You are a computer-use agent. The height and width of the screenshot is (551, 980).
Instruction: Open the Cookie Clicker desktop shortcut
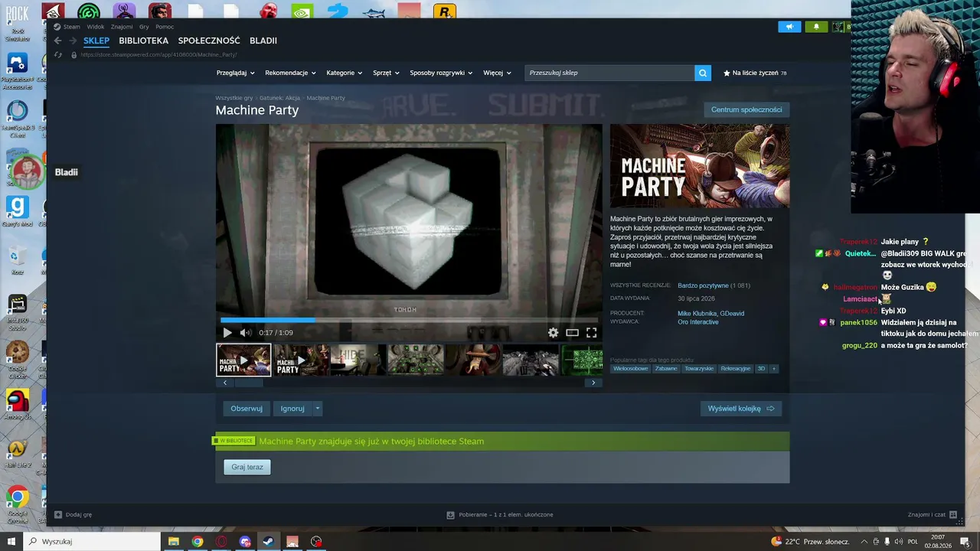[17, 357]
